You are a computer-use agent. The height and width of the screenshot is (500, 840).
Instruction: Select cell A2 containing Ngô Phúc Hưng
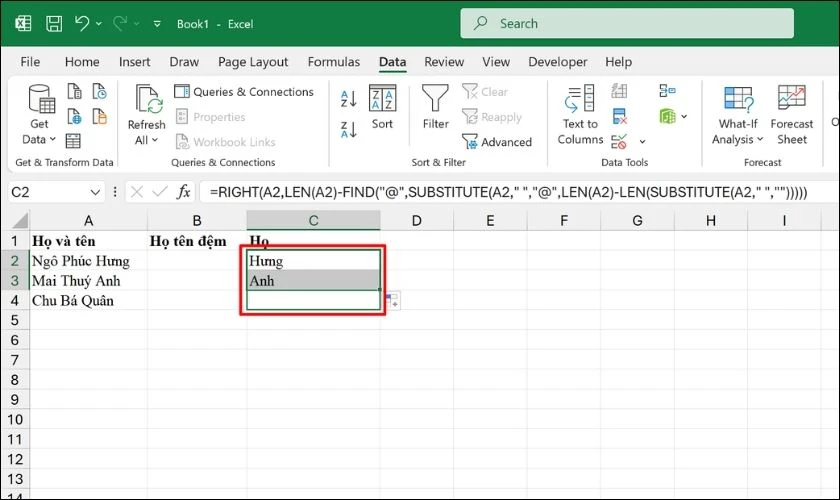point(88,261)
